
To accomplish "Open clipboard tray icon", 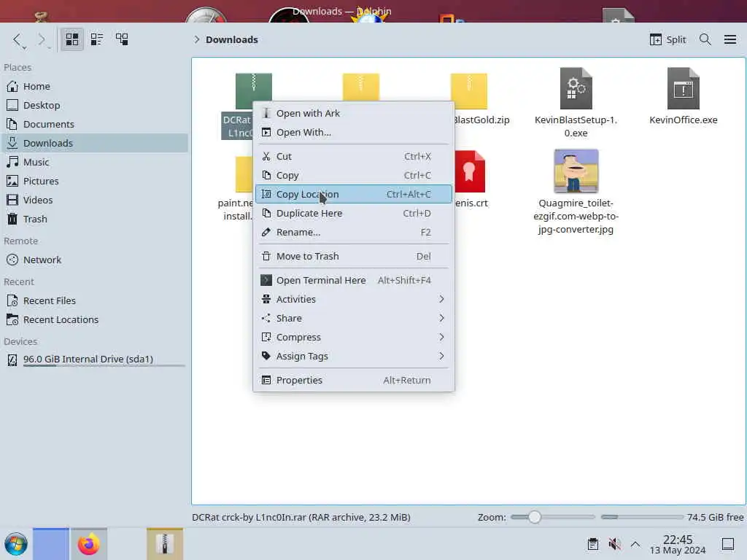I will 592,544.
